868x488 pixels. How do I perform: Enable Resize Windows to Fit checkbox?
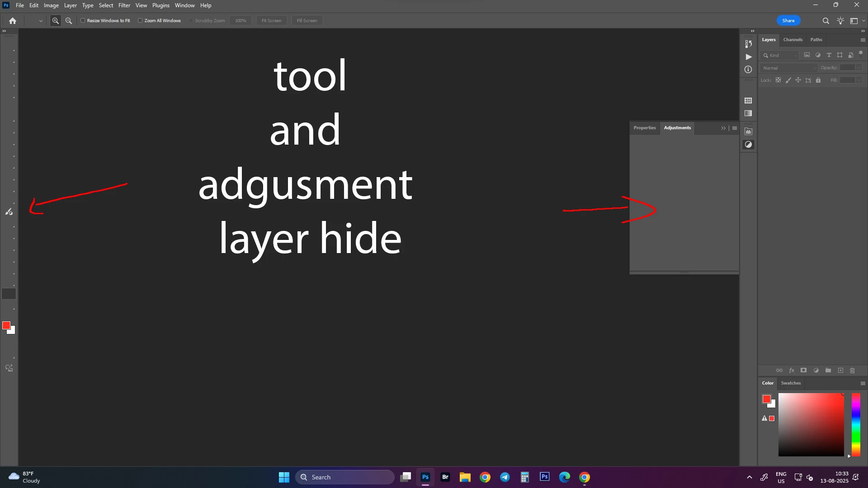coord(83,21)
